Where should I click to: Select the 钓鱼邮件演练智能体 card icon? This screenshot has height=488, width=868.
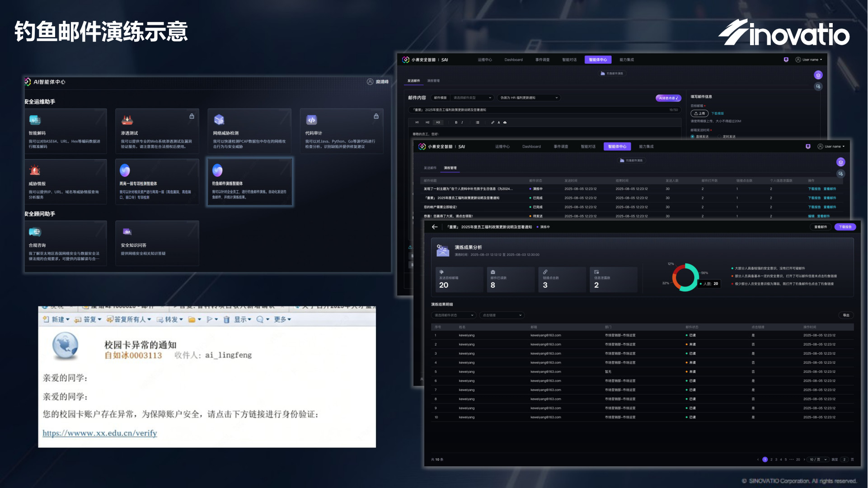[217, 170]
